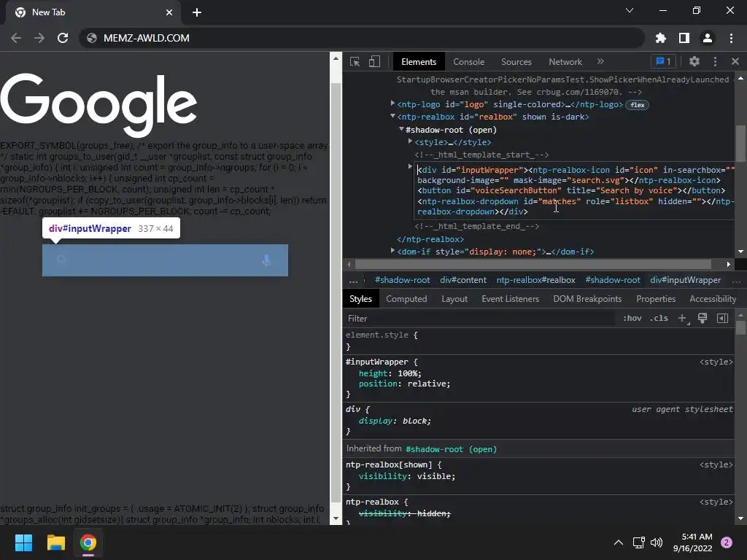Viewport: 747px width, 560px height.
Task: Expand the style element node
Action: [x=410, y=141]
